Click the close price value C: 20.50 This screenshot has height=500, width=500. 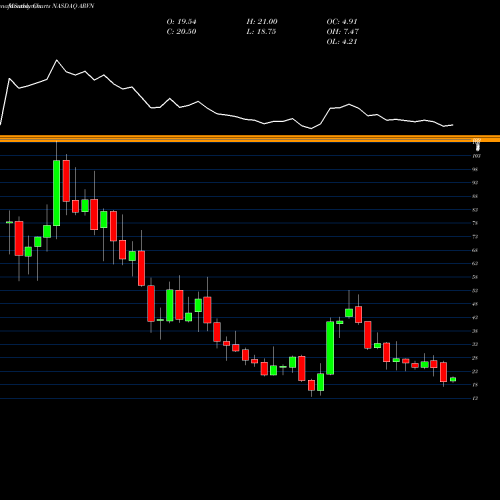(181, 32)
